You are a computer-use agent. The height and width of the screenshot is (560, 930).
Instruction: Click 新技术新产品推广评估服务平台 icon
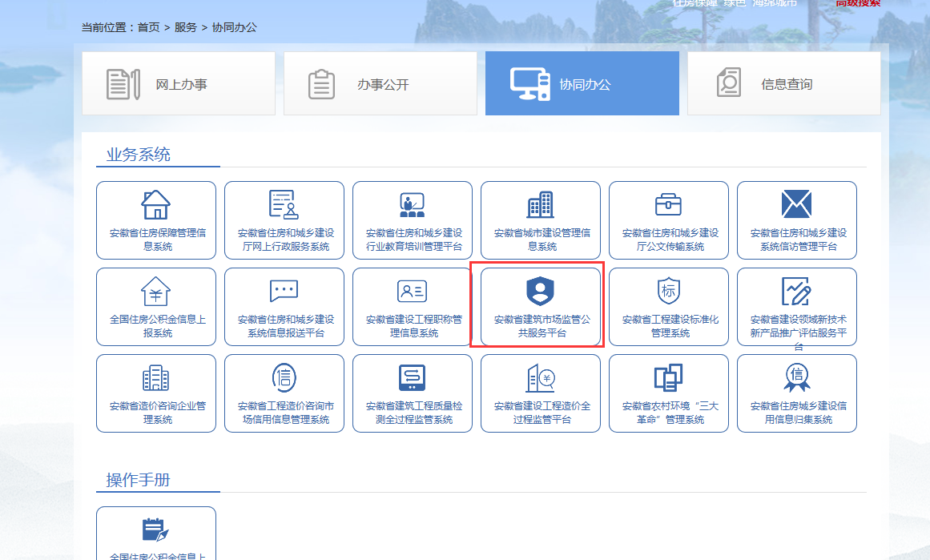[x=796, y=292]
